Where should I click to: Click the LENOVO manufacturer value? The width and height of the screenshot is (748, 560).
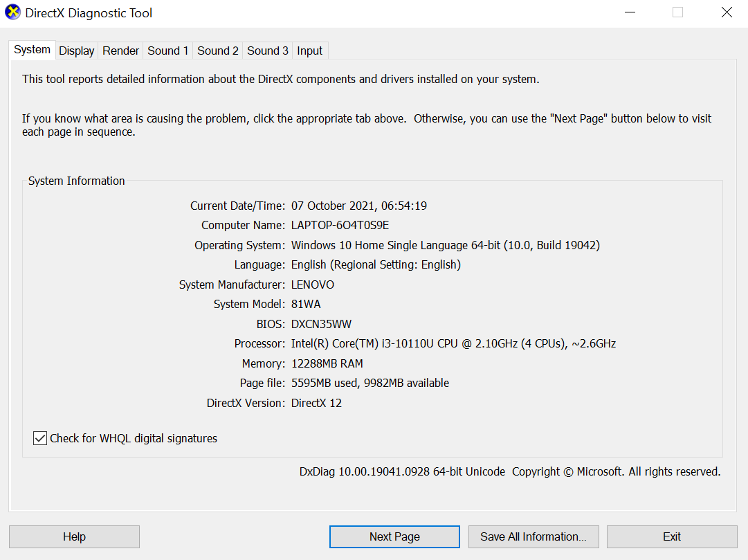pyautogui.click(x=313, y=285)
